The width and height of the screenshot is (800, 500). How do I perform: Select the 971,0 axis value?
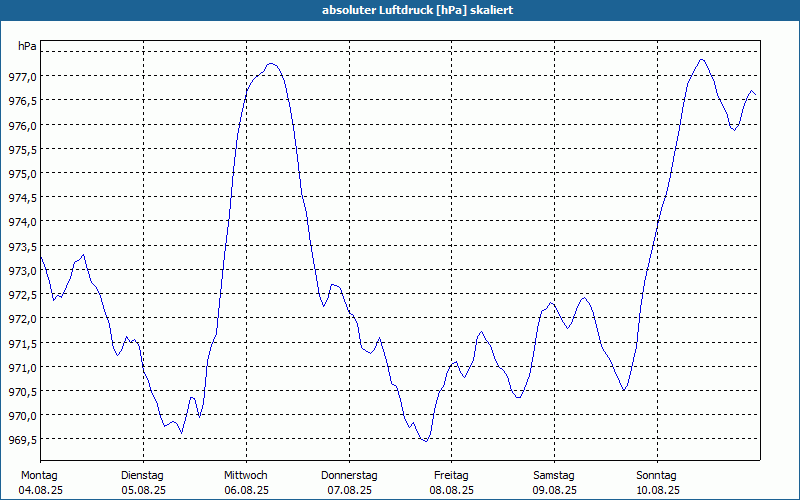(x=23, y=367)
